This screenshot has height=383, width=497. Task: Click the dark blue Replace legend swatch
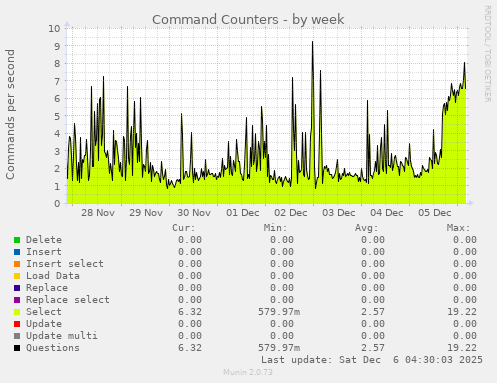[x=17, y=288]
